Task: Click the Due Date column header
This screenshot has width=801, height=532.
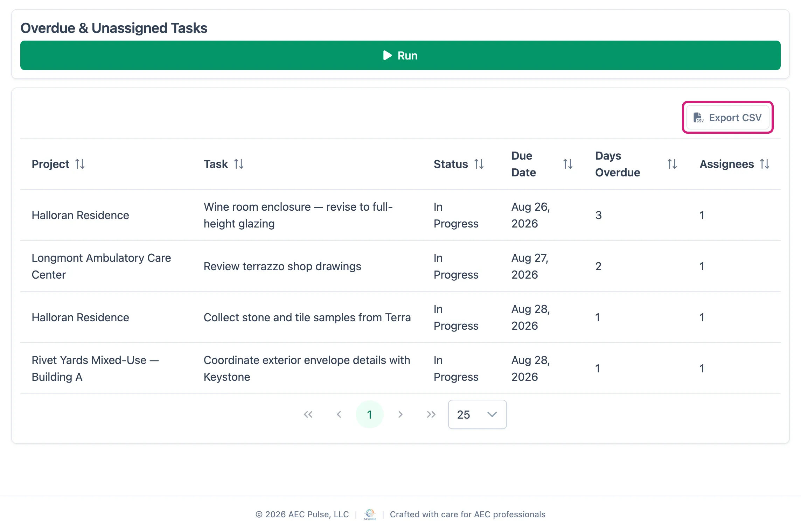Action: (x=542, y=164)
